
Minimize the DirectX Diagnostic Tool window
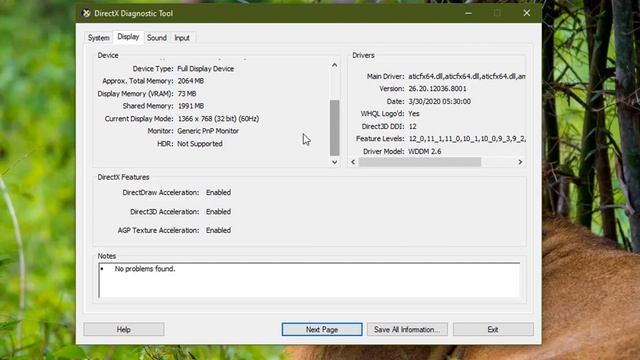469,13
